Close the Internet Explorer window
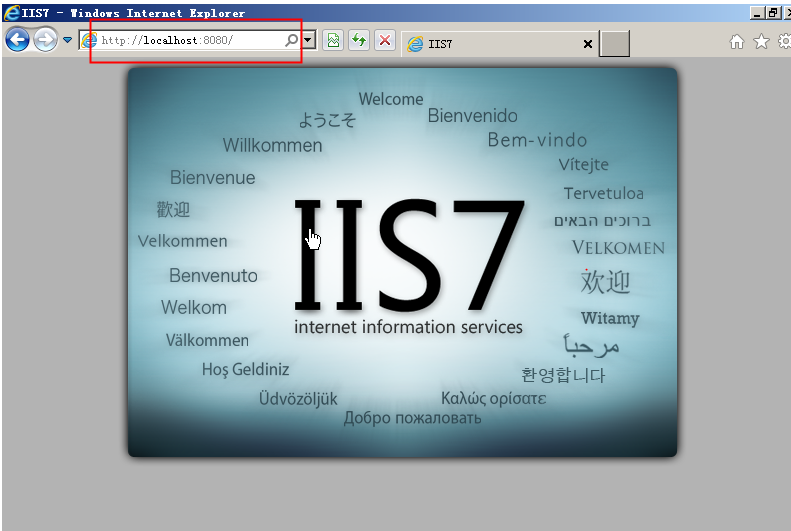This screenshot has height=531, width=791. [787, 13]
